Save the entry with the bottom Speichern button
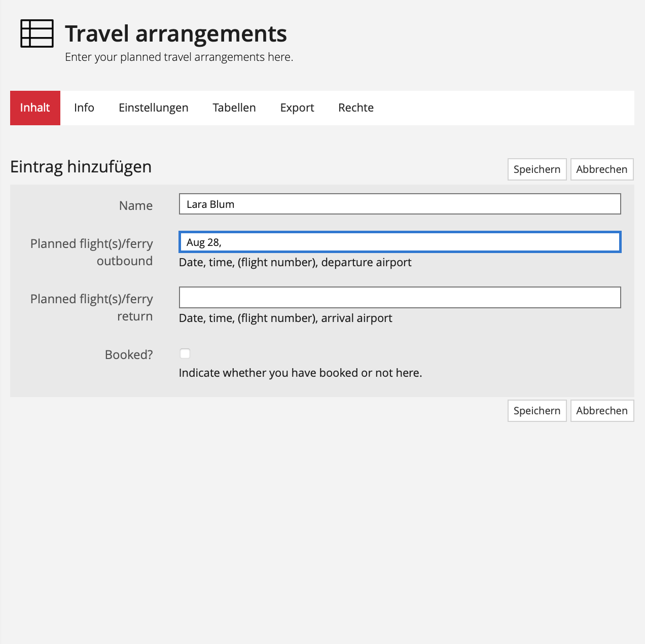645x644 pixels. [x=536, y=411]
